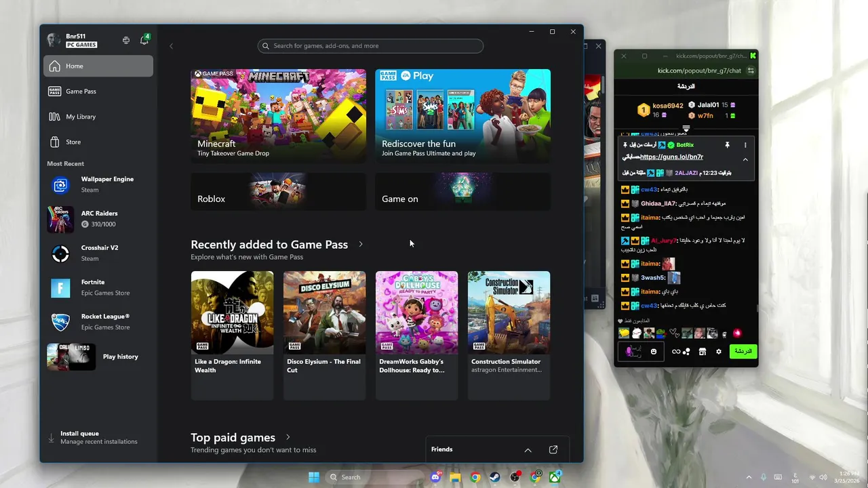Go to Home in Xbox sidebar

(98, 66)
